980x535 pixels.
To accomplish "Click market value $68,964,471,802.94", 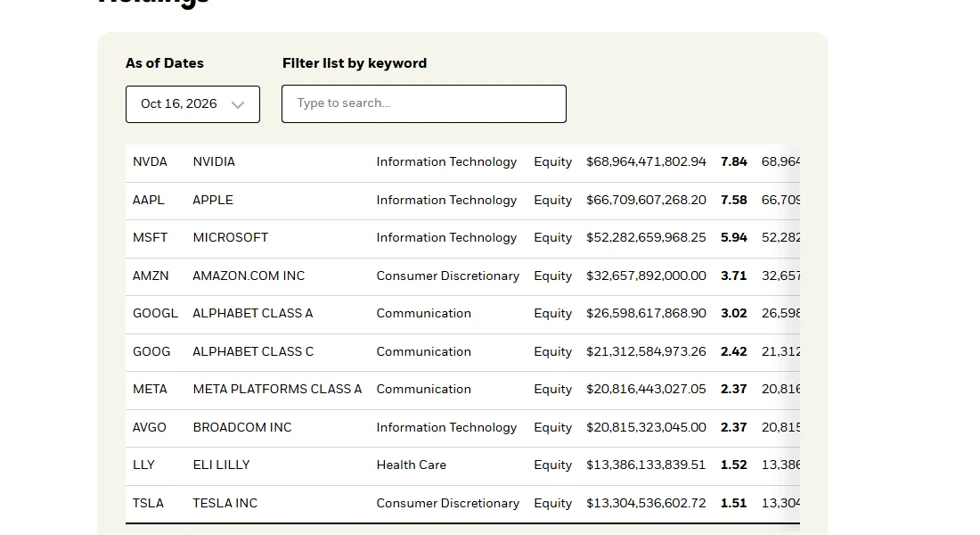I will coord(646,162).
